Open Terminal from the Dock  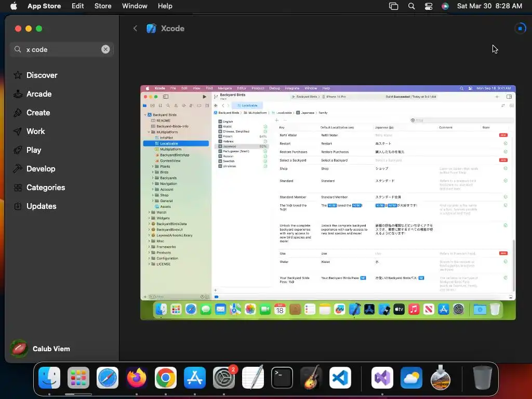[x=282, y=378]
